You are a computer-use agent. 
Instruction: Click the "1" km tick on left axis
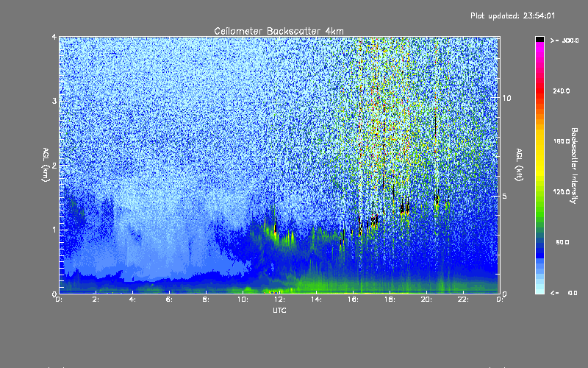(x=54, y=230)
